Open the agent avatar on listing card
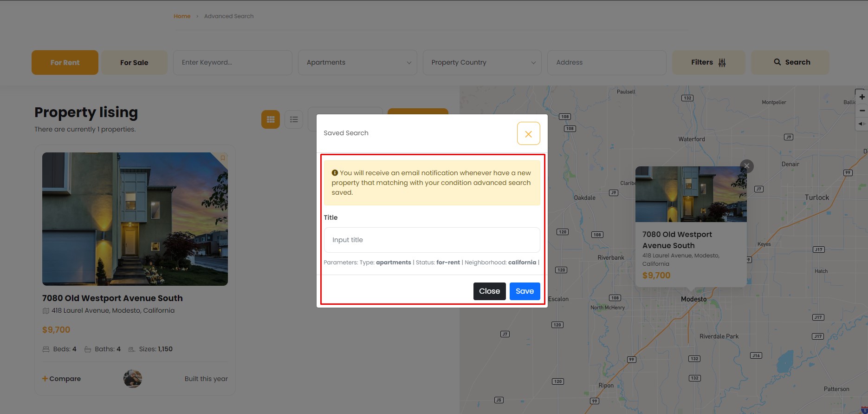The width and height of the screenshot is (868, 414). coord(133,379)
